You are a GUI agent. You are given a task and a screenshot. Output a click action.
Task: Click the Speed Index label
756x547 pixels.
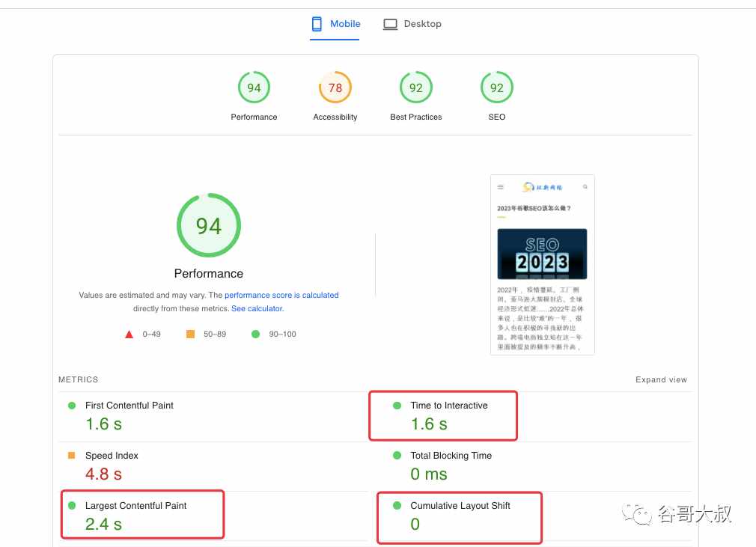(112, 456)
